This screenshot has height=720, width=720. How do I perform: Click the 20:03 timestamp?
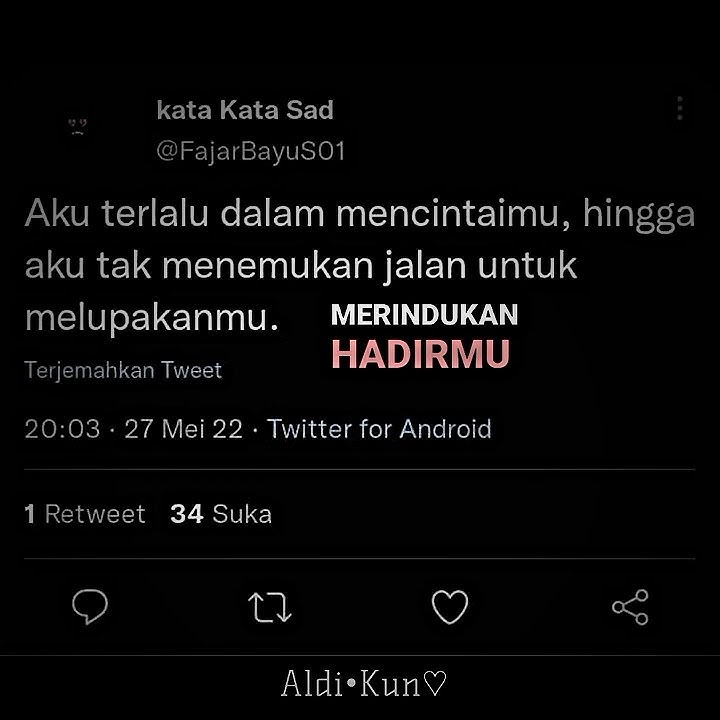click(x=62, y=429)
